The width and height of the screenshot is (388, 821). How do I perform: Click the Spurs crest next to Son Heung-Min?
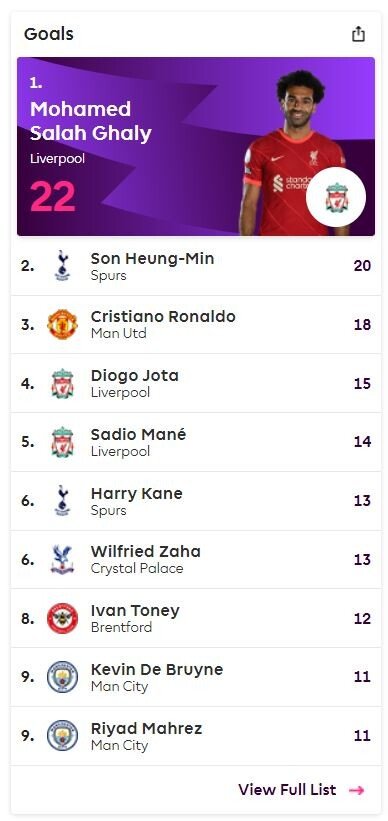click(x=62, y=266)
